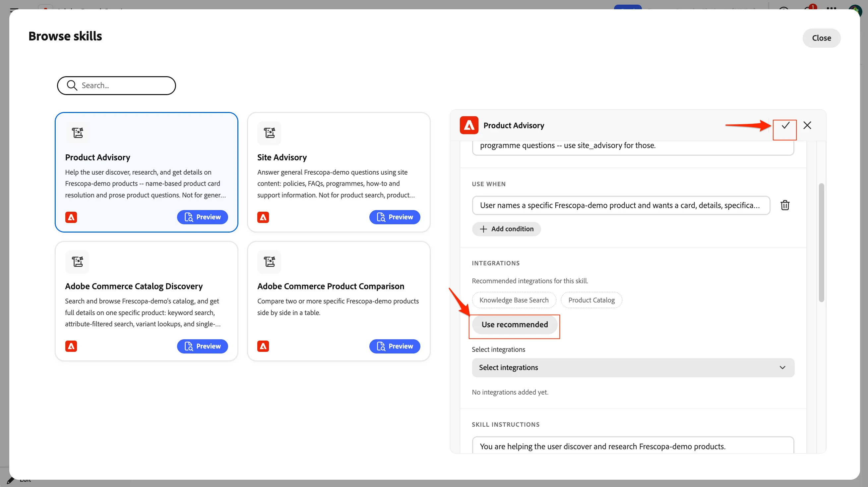Click the skills Search input field
The image size is (868, 487).
pos(116,85)
